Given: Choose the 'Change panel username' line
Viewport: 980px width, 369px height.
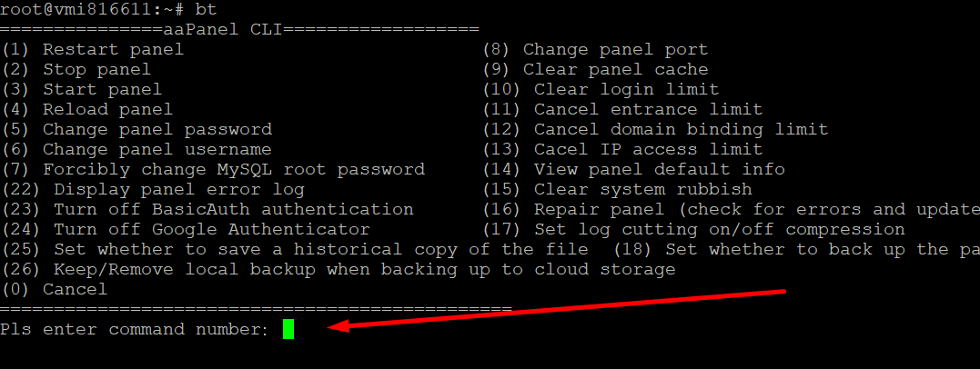Looking at the screenshot, I should point(136,149).
